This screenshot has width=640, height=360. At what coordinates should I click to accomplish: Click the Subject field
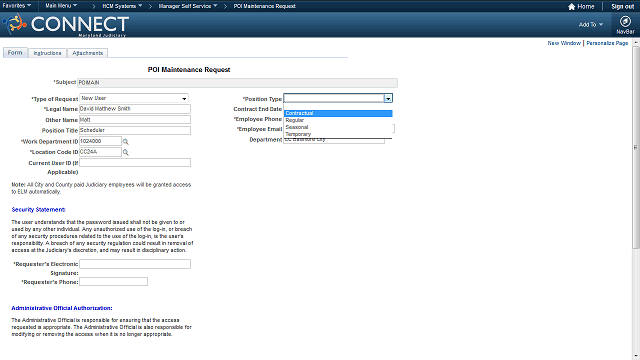pyautogui.click(x=237, y=82)
